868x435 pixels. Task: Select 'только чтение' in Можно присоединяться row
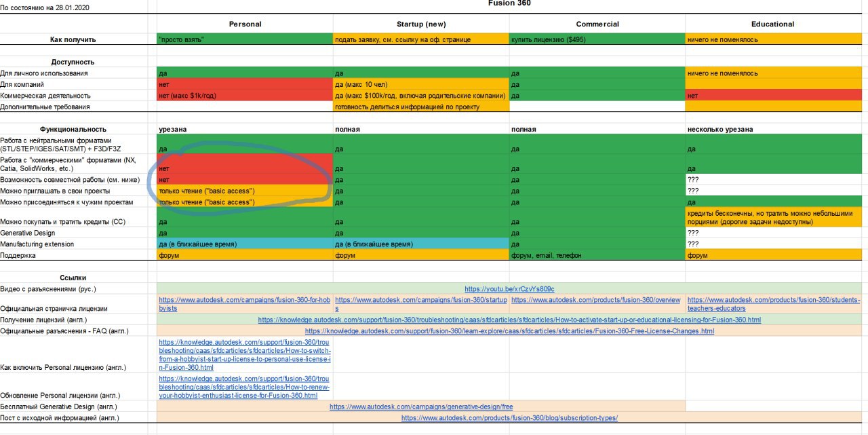[245, 202]
